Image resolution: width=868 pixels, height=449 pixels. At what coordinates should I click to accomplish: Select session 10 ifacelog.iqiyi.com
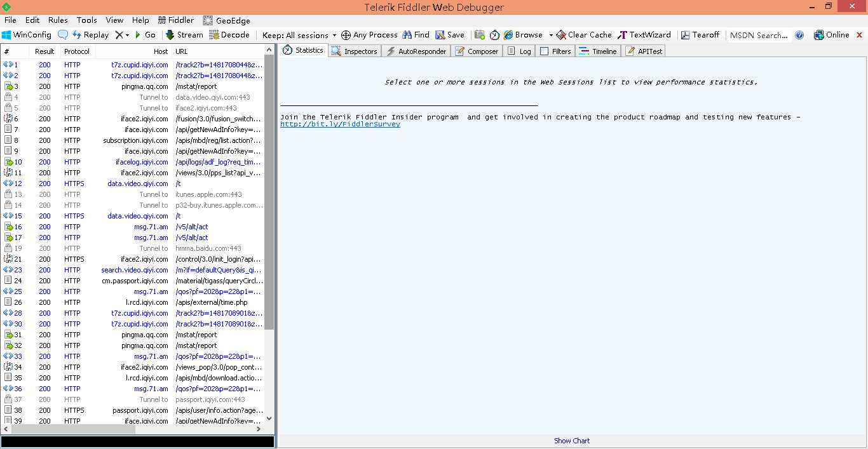(x=133, y=162)
